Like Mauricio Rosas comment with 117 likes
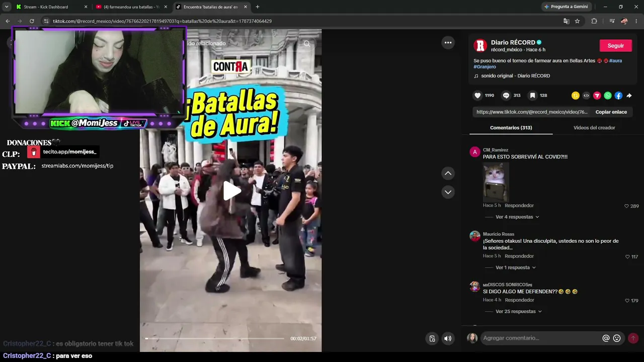 click(x=627, y=257)
